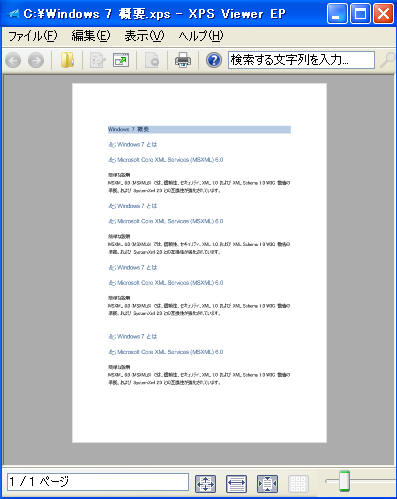The image size is (397, 499).
Task: Click the Back navigation arrow icon
Action: [13, 61]
